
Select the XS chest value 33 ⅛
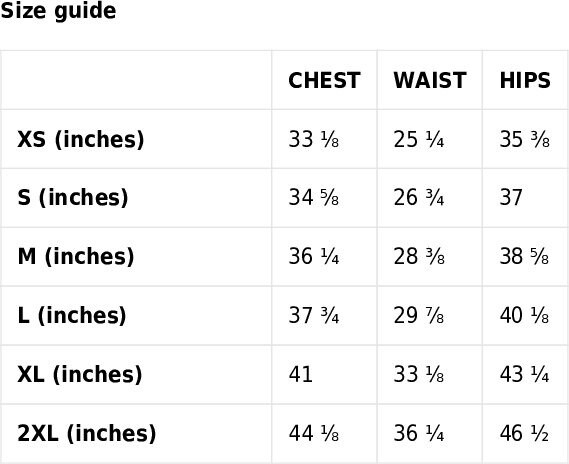point(314,139)
